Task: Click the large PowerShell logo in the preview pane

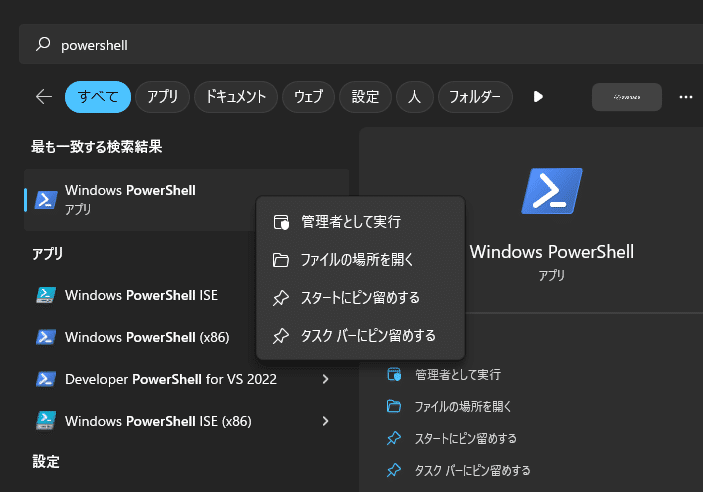Action: (x=552, y=191)
